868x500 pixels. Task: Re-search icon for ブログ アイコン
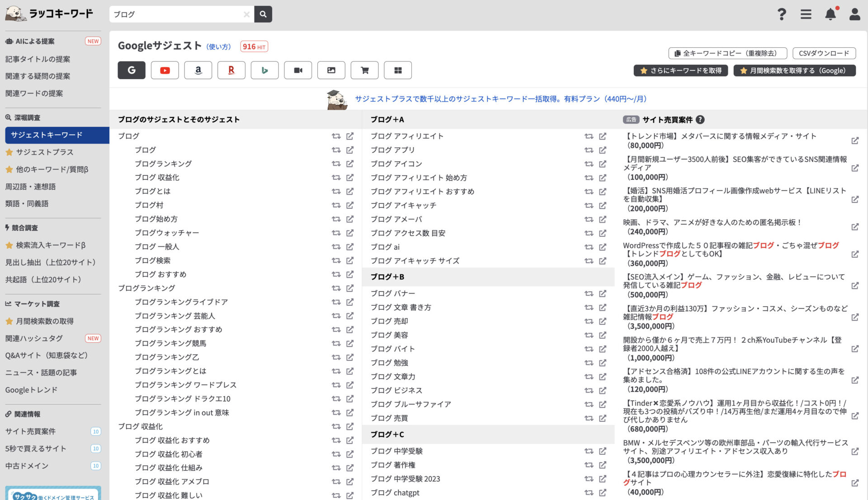[x=589, y=164]
